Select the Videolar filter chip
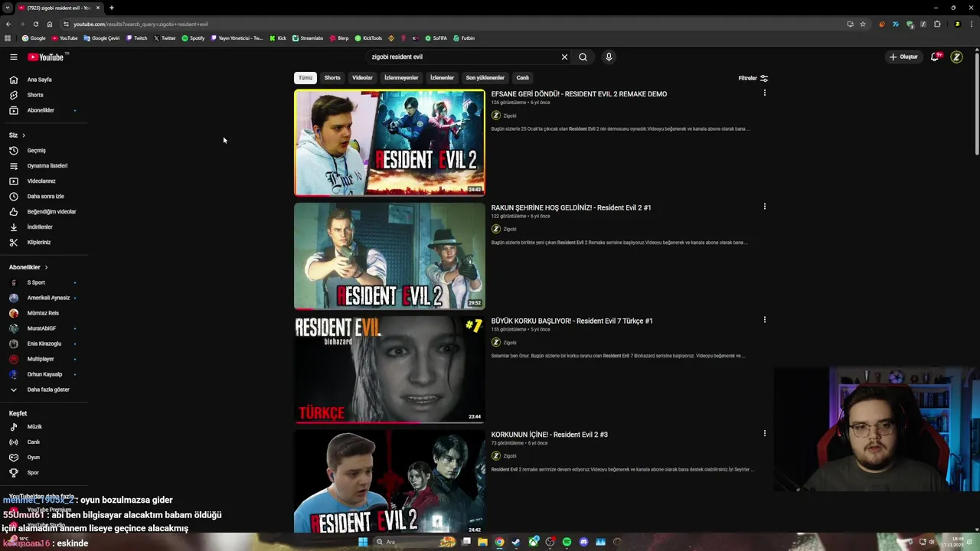 tap(362, 77)
